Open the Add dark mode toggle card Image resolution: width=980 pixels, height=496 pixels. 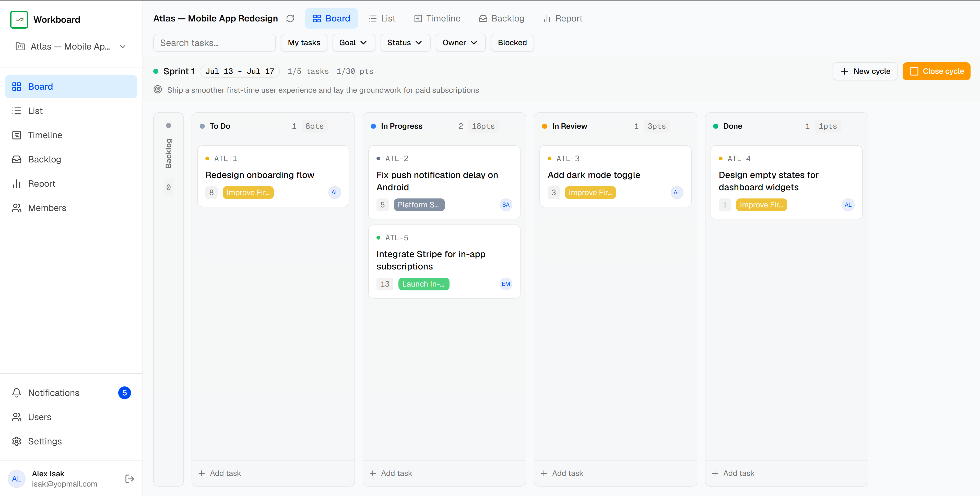pyautogui.click(x=616, y=176)
